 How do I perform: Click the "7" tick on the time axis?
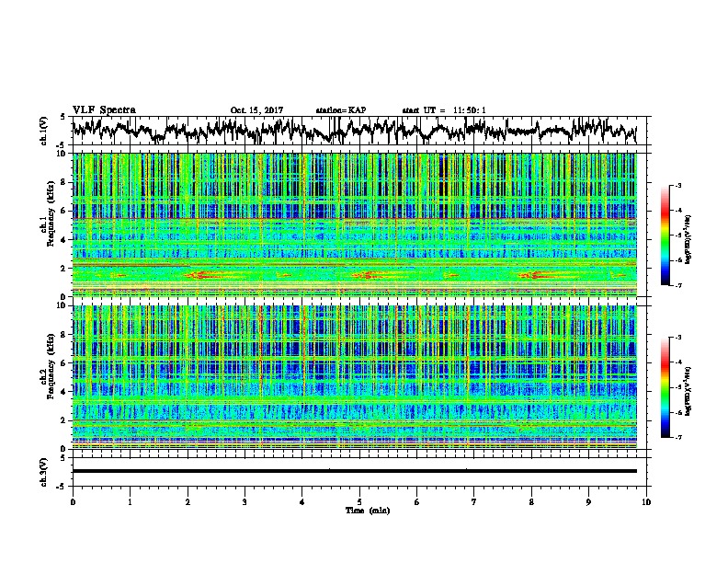[474, 502]
